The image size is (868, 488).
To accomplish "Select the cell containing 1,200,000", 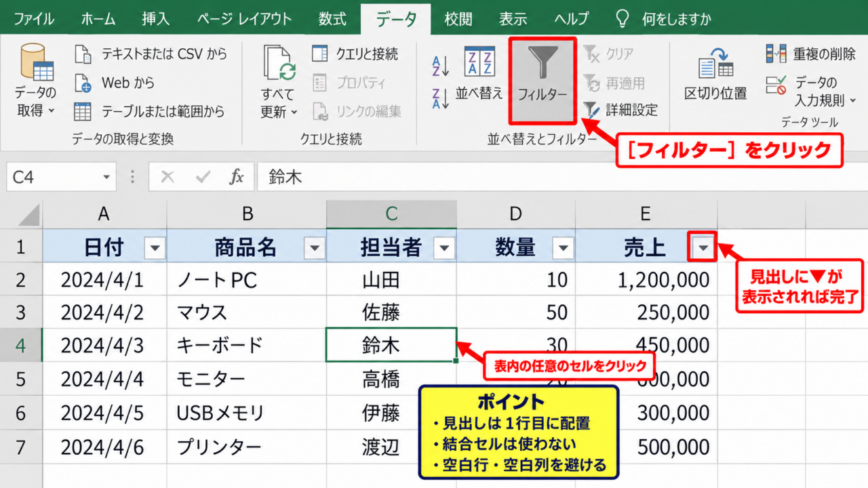I will coord(646,279).
